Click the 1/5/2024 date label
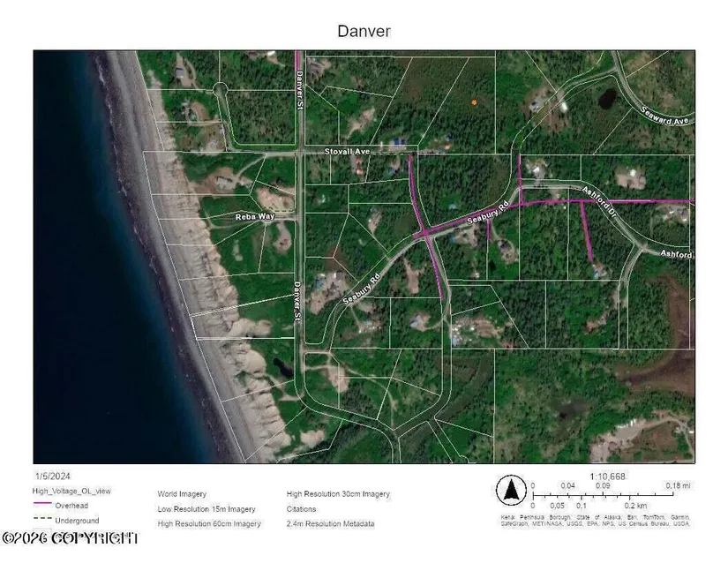Screen dimensions: 728x563 (51, 475)
